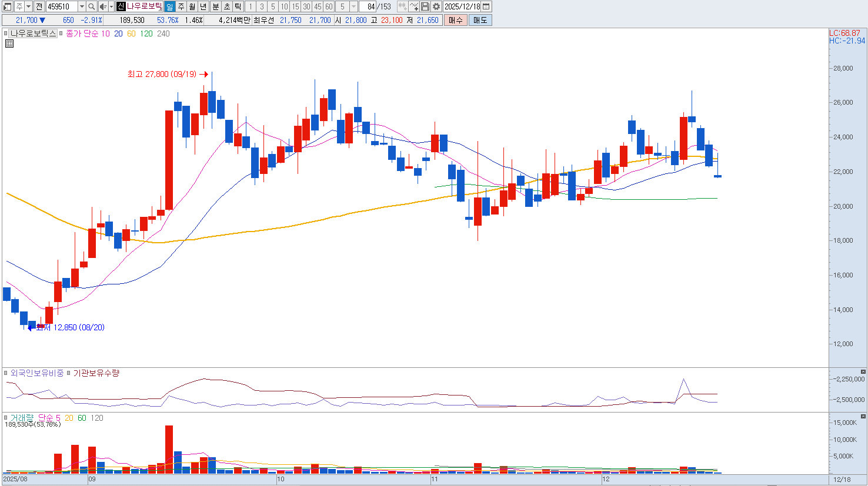Toggle the 거래량 volume indicator marker
Viewport: 868px width, 486px height.
[6, 418]
